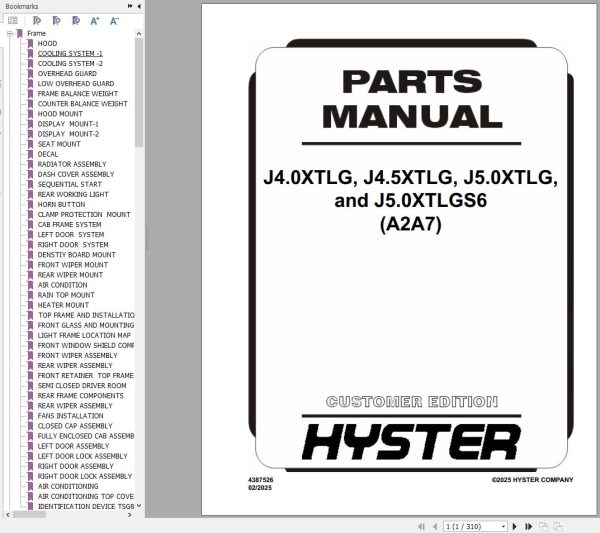The width and height of the screenshot is (600, 533).
Task: Go to CAB FRAME SYSTEM bookmark
Action: point(69,225)
